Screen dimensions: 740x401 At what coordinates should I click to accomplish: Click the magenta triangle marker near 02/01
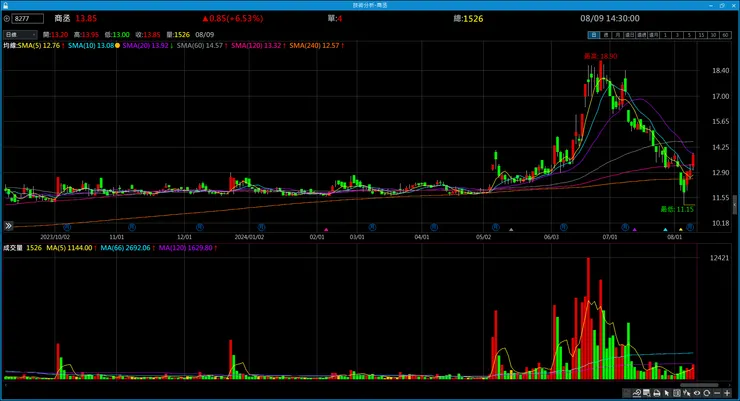click(326, 230)
